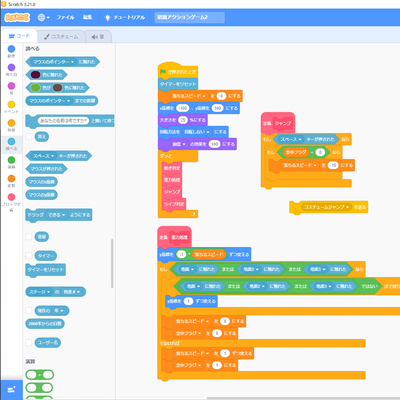
Task: Select the green Operators category circle
Action: pyautogui.click(x=11, y=160)
